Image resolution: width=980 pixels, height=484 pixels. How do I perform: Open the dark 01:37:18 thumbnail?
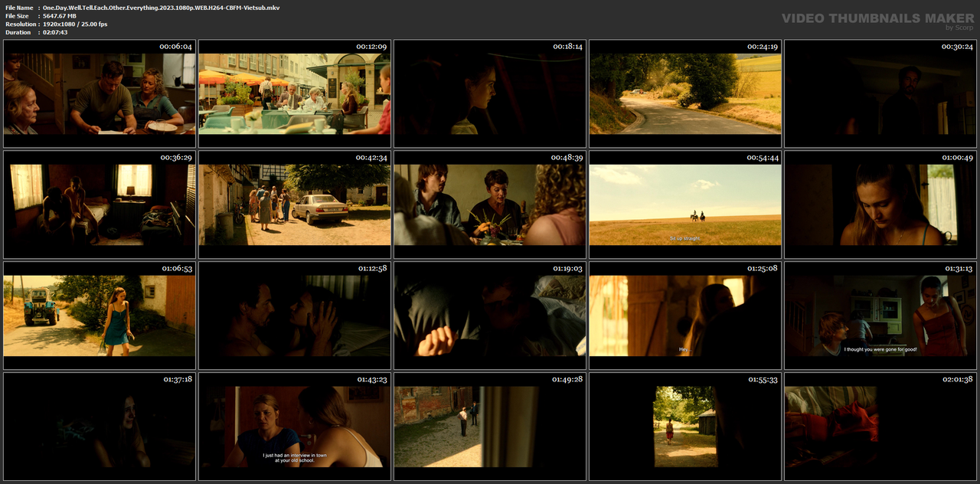pyautogui.click(x=100, y=427)
